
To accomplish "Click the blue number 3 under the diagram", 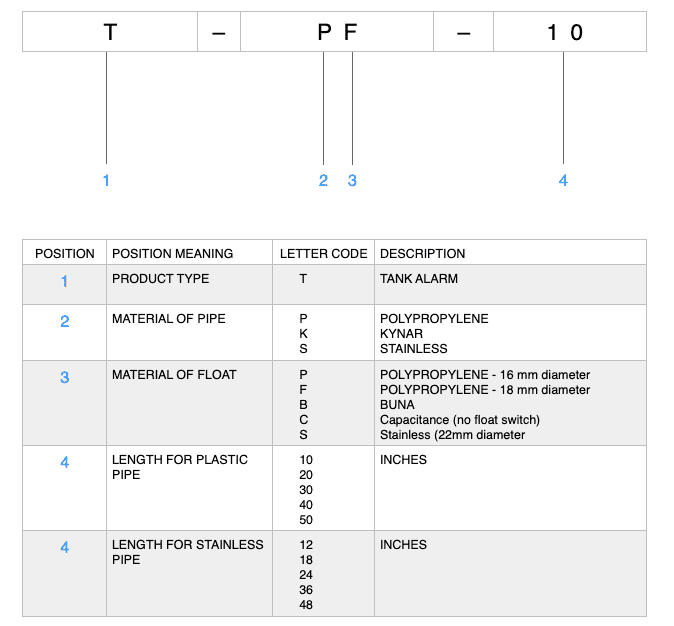I will click(x=352, y=181).
